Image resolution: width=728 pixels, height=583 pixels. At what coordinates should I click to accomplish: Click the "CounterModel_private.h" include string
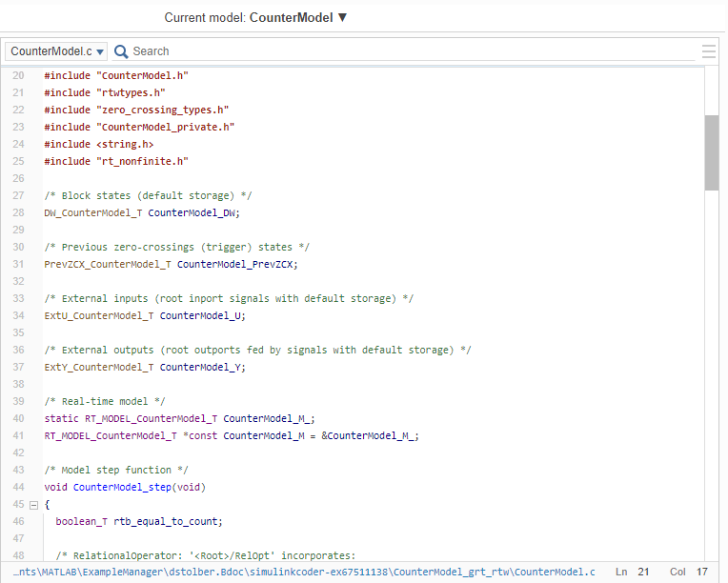click(165, 127)
